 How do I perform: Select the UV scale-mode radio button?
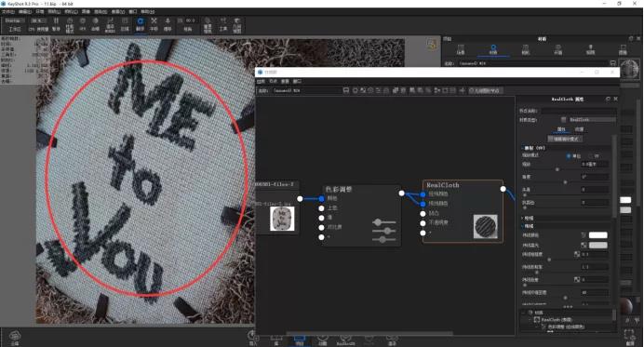tap(591, 156)
